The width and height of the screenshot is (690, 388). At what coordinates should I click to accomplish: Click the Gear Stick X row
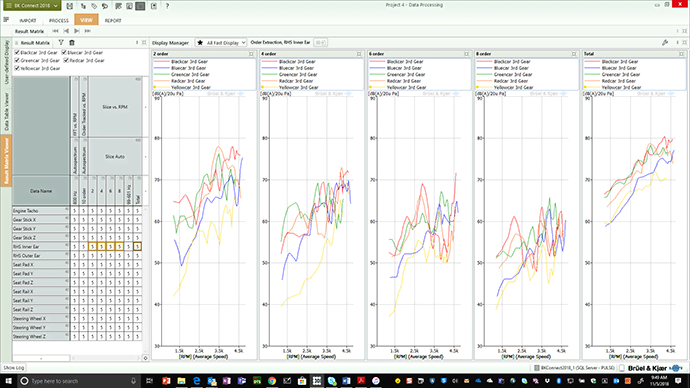(x=41, y=220)
